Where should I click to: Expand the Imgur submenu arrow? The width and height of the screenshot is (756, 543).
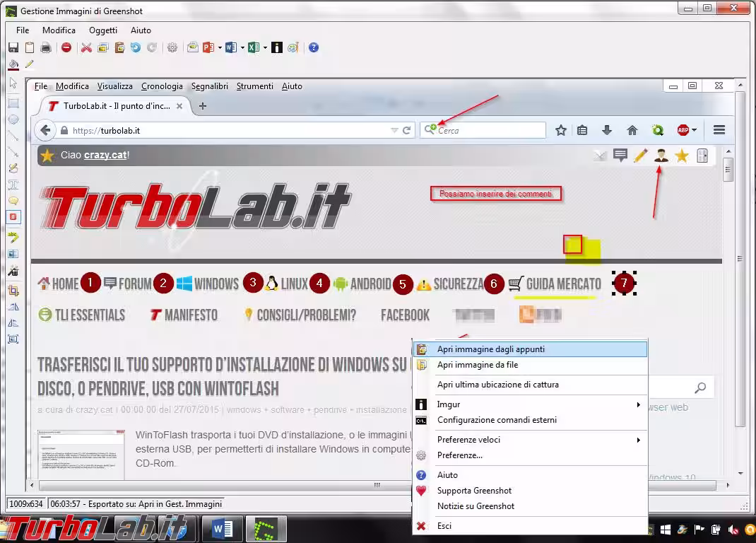click(x=638, y=404)
